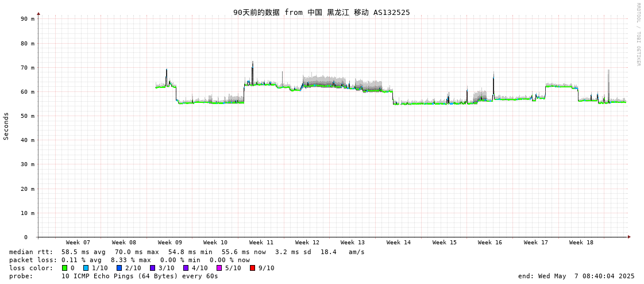Viewport: 644px width, 284px height.
Task: Click the Week 16 axis label
Action: [x=490, y=243]
